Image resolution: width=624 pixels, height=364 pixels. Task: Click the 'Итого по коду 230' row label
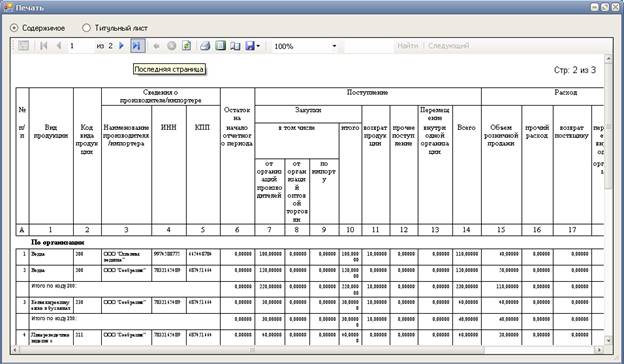pos(54,319)
